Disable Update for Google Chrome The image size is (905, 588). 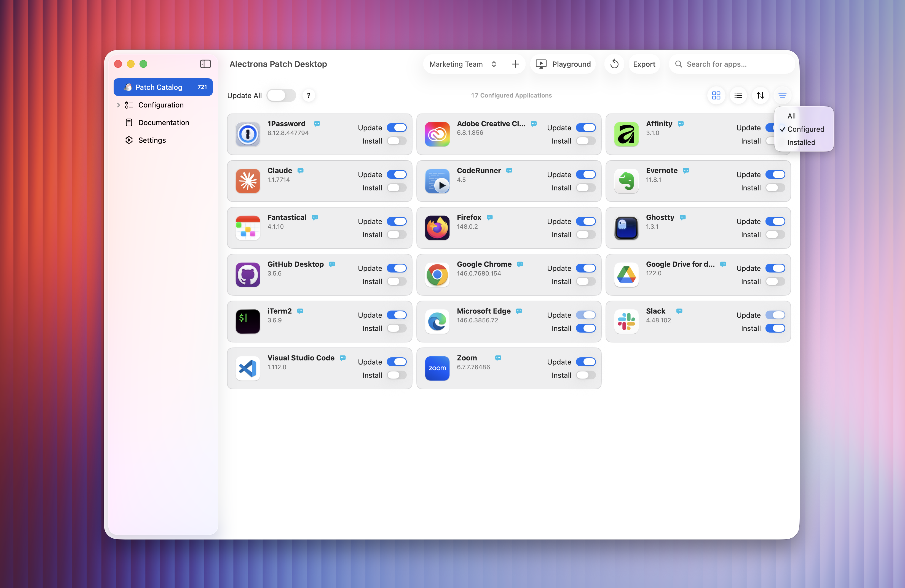coord(586,268)
